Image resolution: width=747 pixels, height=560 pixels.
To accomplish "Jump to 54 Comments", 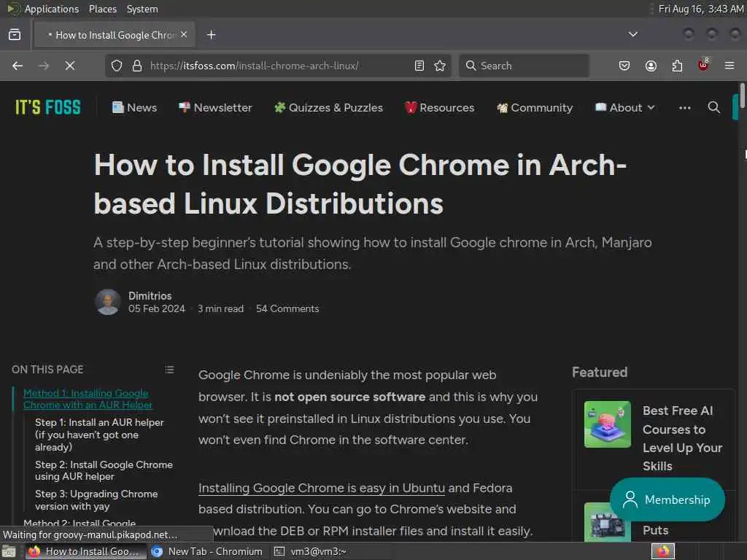I will tap(287, 308).
